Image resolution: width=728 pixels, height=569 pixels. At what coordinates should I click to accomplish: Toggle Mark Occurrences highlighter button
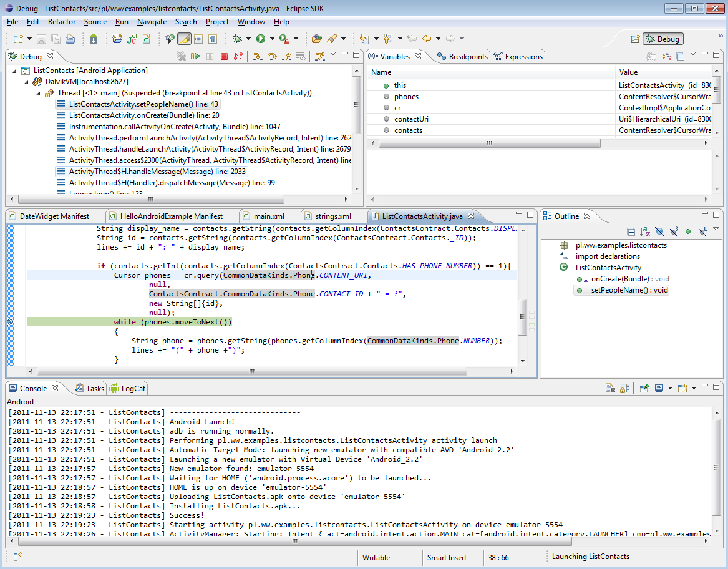[184, 39]
